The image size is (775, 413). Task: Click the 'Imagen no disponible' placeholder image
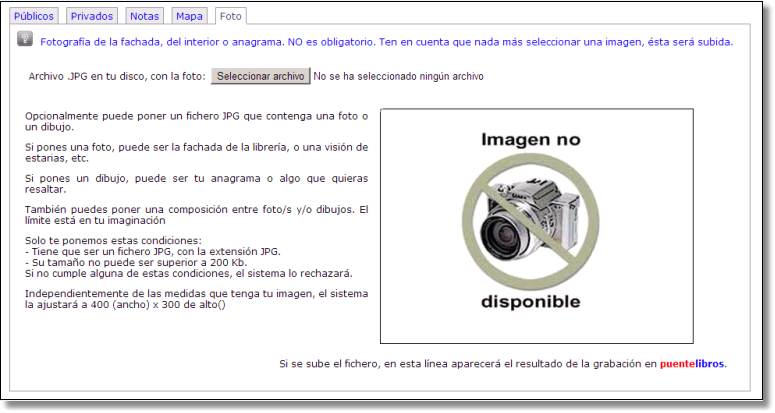(537, 226)
